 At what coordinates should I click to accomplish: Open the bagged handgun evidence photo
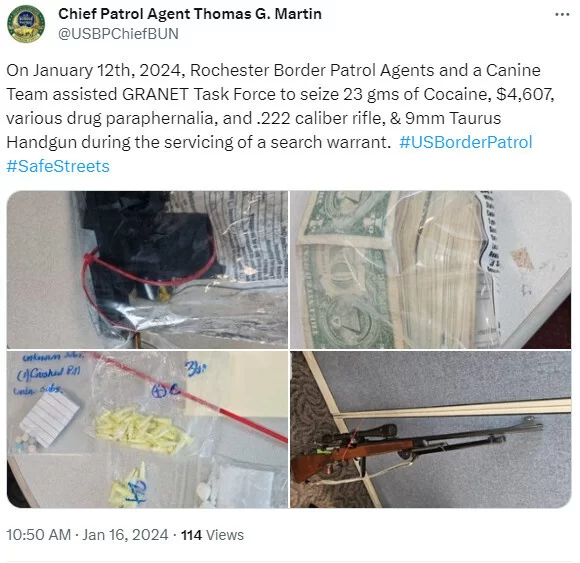(x=147, y=270)
